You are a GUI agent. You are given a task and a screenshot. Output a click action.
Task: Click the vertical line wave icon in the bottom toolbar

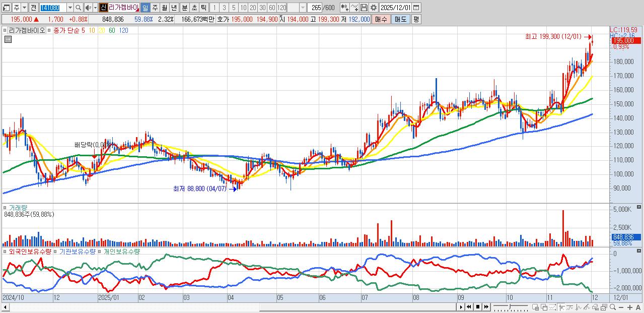(579, 307)
